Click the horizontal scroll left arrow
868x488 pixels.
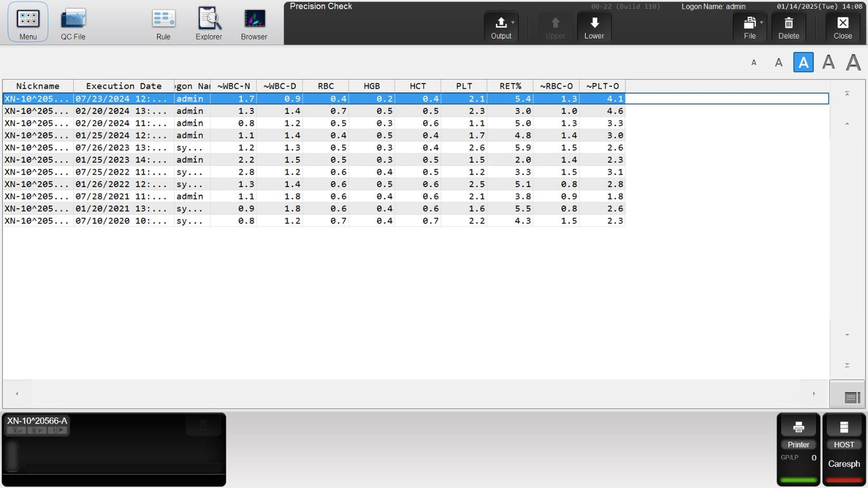pos(17,394)
